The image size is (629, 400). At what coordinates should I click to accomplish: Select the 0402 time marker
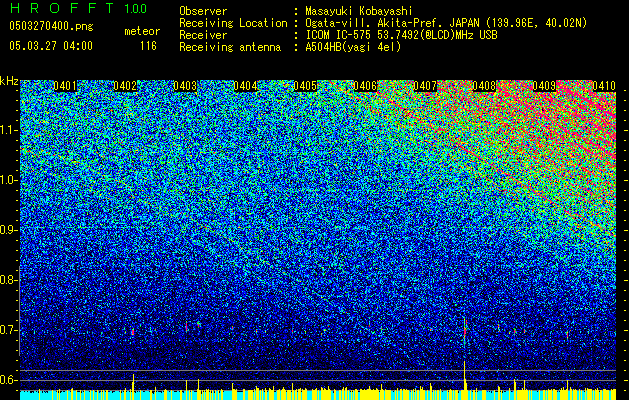coord(125,86)
